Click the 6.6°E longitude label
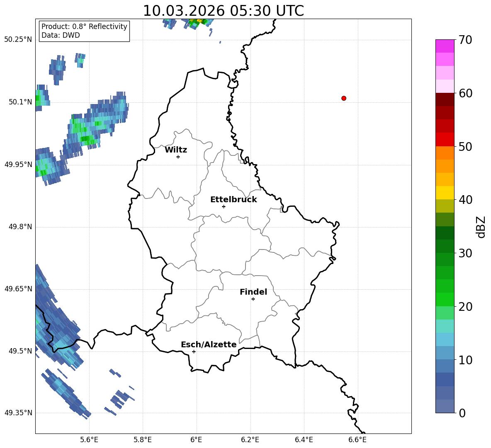 coord(357,440)
